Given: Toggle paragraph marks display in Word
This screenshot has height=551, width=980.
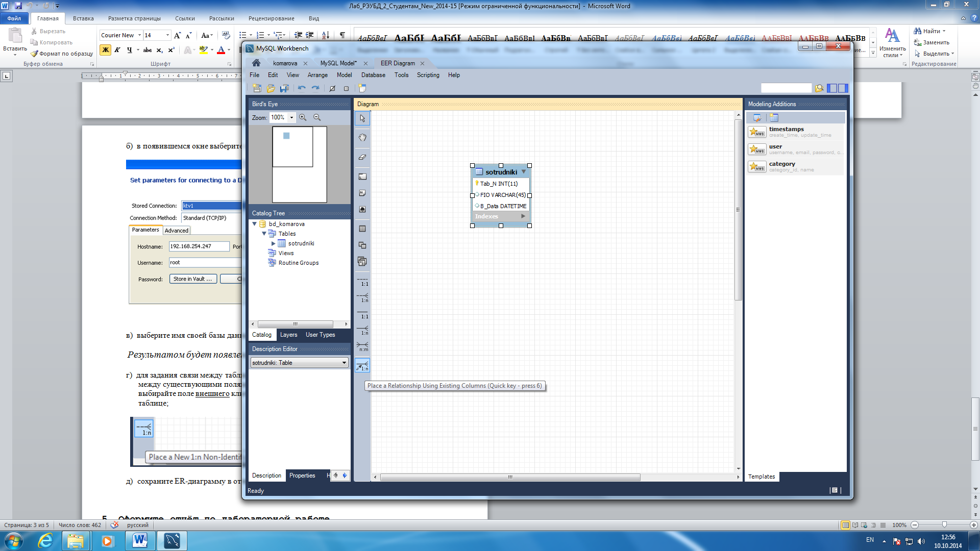Looking at the screenshot, I should [x=342, y=35].
